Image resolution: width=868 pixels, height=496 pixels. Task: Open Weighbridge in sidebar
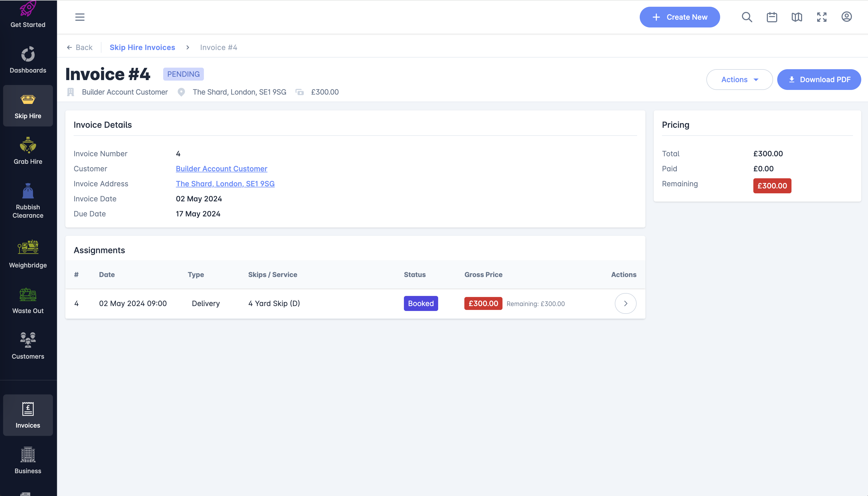[x=28, y=254]
